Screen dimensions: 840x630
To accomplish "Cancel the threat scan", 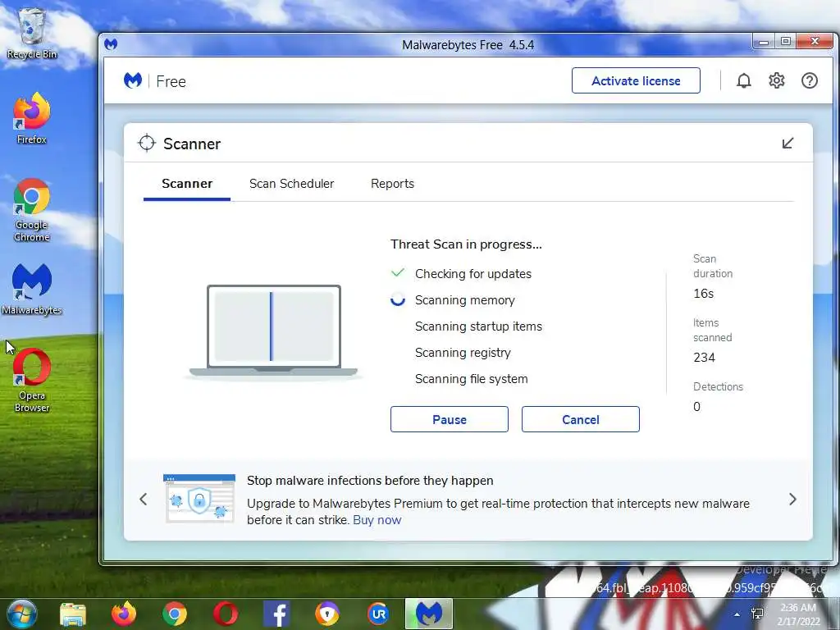I will point(580,419).
